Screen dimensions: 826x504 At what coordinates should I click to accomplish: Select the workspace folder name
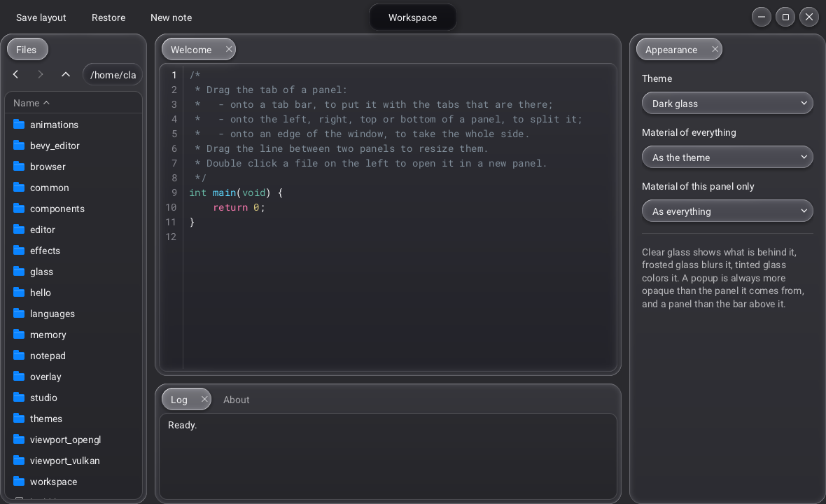point(54,482)
